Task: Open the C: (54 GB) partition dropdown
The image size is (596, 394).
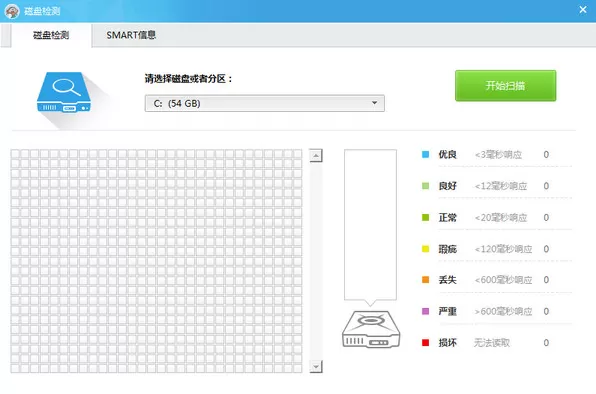Action: click(x=265, y=103)
